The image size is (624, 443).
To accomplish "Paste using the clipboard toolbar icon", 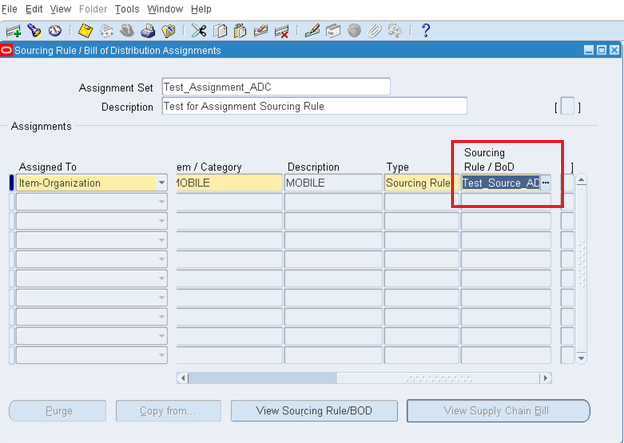I will [x=240, y=31].
